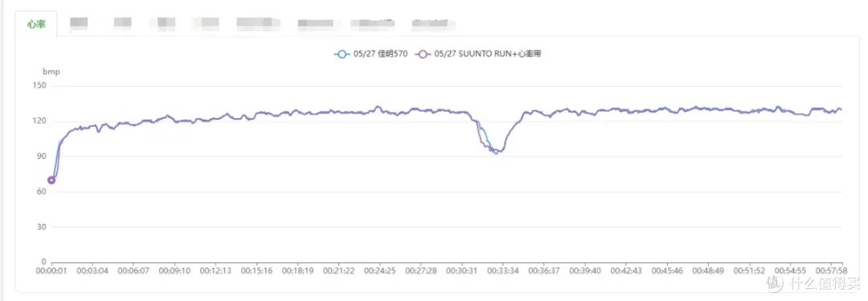Screen dimensions: 868x301
Task: Click the 60 y-axis value
Action: (x=42, y=192)
